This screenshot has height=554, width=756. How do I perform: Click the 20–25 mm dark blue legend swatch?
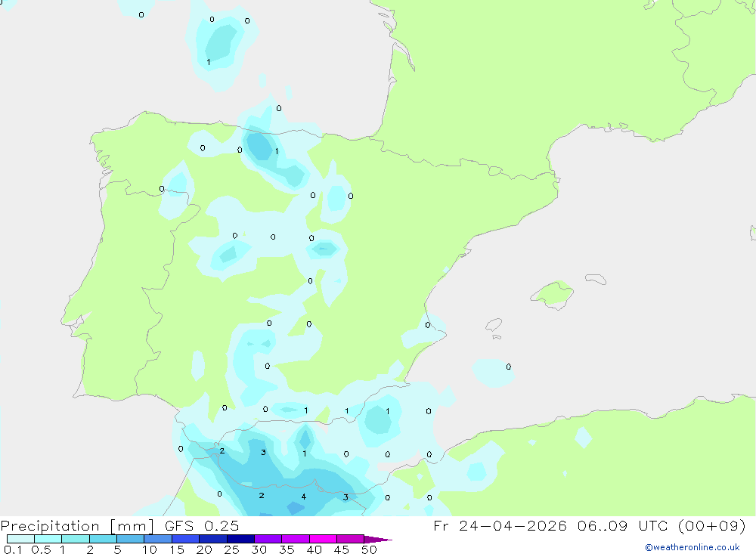(212, 539)
